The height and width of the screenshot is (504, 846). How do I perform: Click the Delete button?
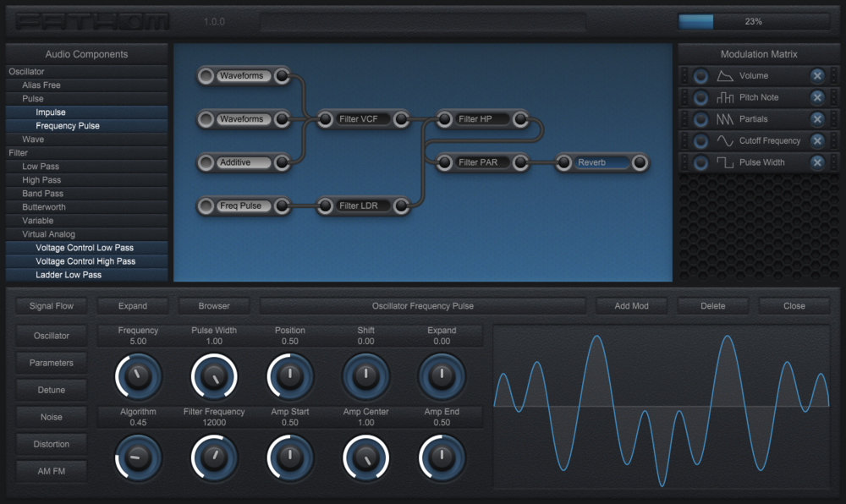(x=712, y=305)
